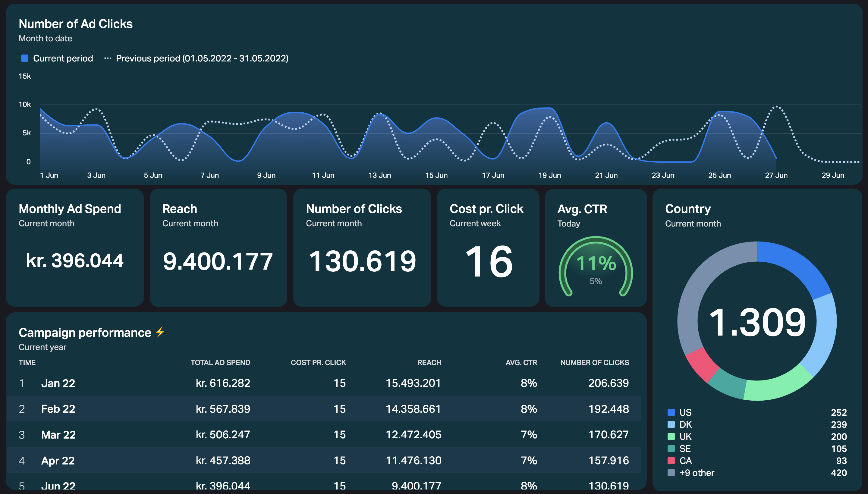Sort by the AVG. CTR column header
Viewport: 868px width, 494px height.
pos(521,362)
